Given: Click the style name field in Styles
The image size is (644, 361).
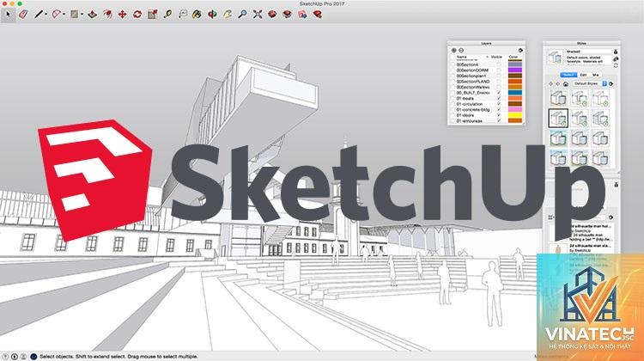Looking at the screenshot, I should coord(589,52).
